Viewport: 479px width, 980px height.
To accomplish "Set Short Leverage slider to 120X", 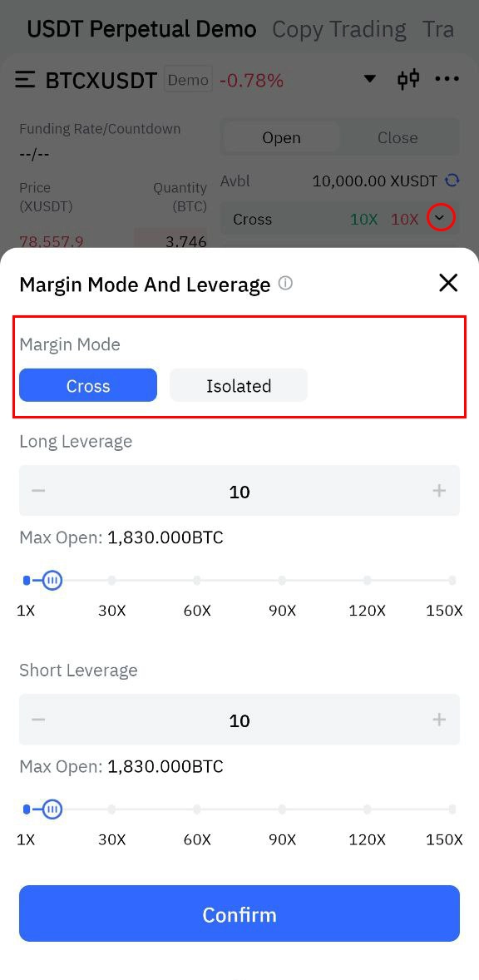I will coord(368,809).
